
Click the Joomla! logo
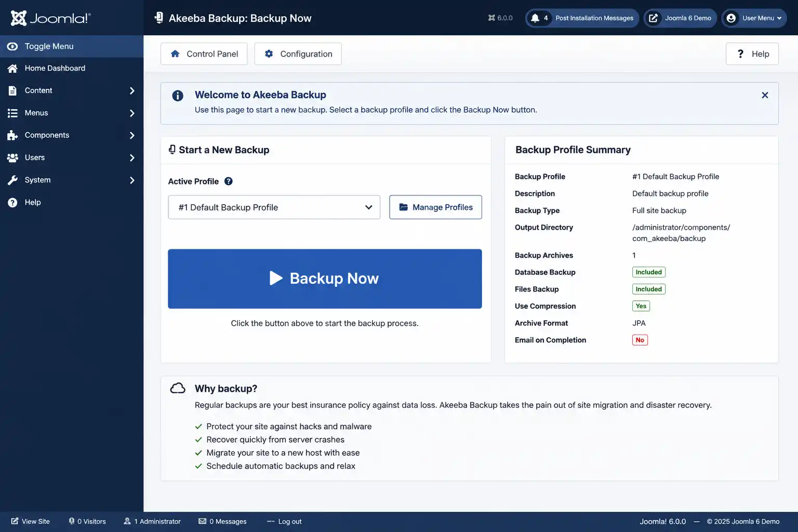coord(50,18)
